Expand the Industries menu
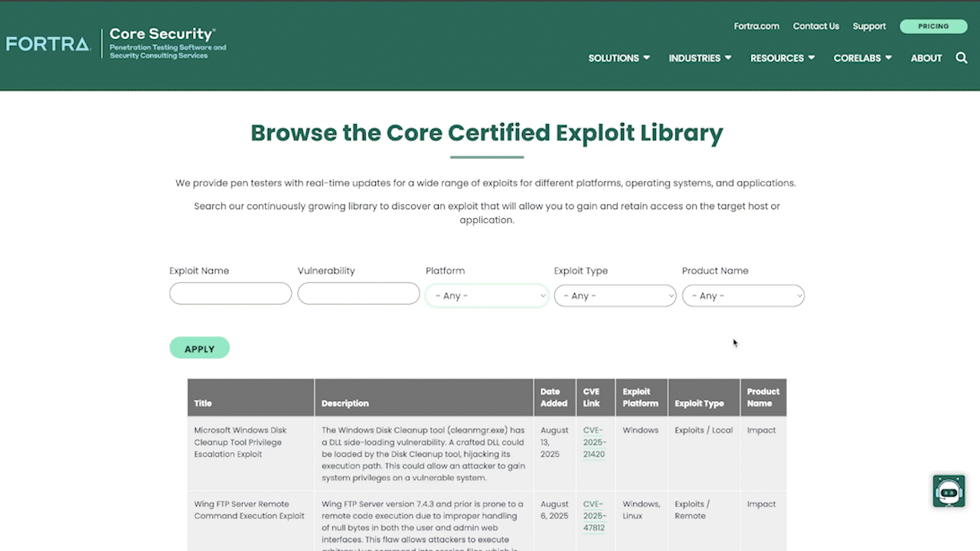This screenshot has height=551, width=980. pyautogui.click(x=700, y=58)
